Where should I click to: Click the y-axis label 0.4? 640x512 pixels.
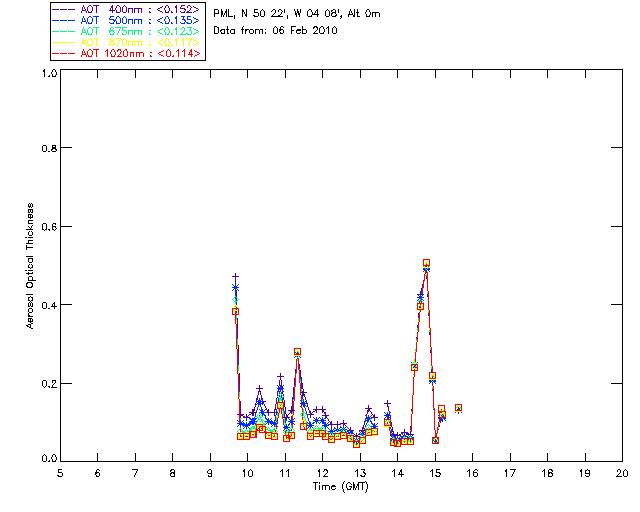click(x=49, y=305)
